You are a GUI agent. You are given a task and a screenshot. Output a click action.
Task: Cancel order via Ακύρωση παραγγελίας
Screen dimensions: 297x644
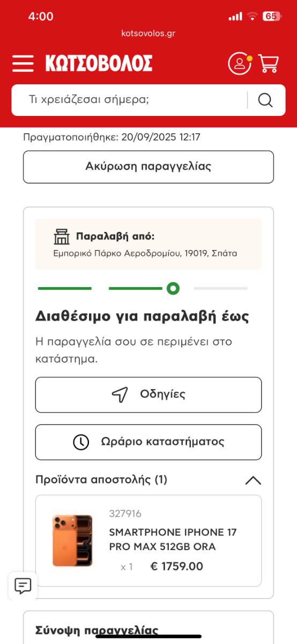pyautogui.click(x=148, y=166)
